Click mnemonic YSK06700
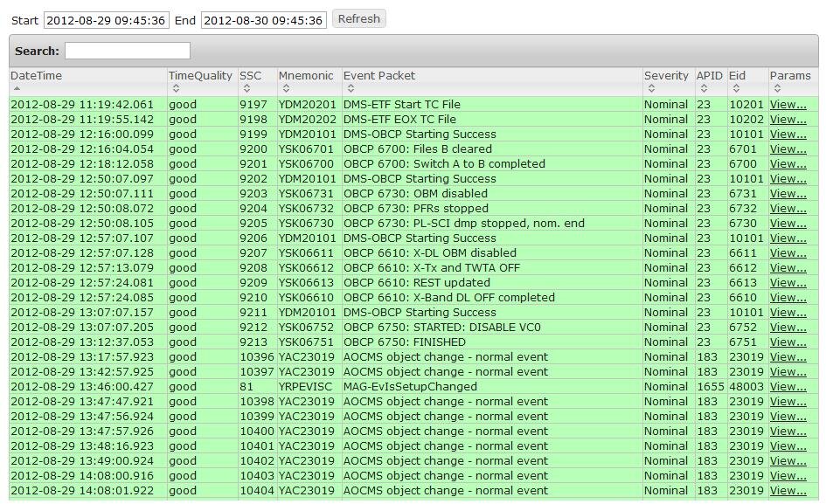Screen dimensions: 826x504 tap(306, 164)
